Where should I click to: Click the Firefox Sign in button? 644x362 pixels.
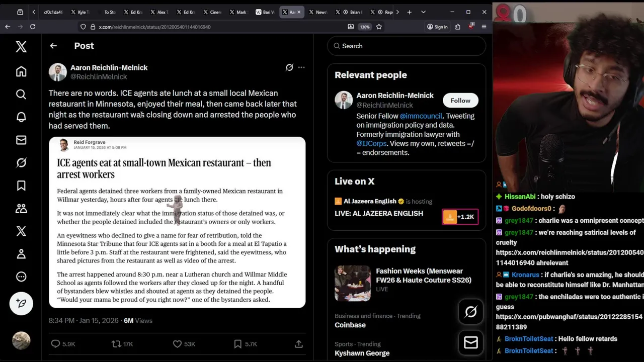click(437, 27)
